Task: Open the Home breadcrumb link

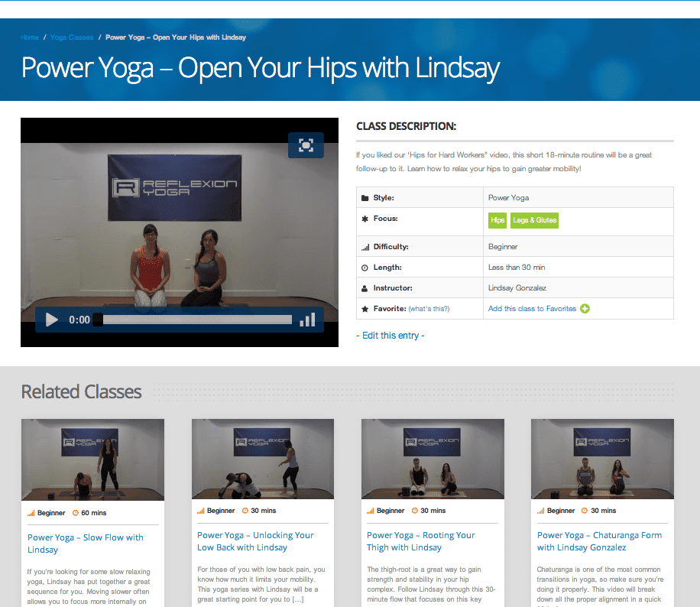Action: tap(30, 37)
